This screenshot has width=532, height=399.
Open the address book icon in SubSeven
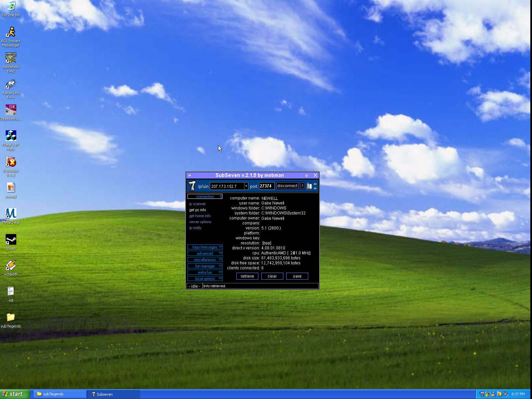click(x=309, y=186)
